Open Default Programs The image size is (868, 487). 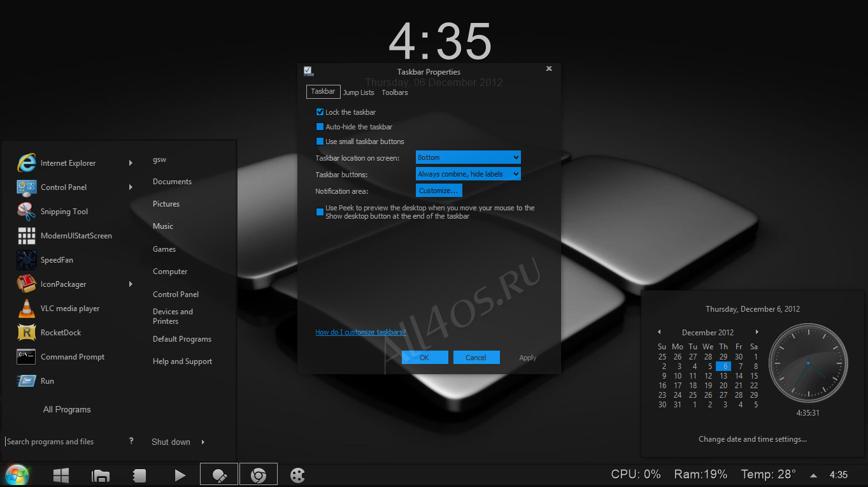(x=182, y=339)
